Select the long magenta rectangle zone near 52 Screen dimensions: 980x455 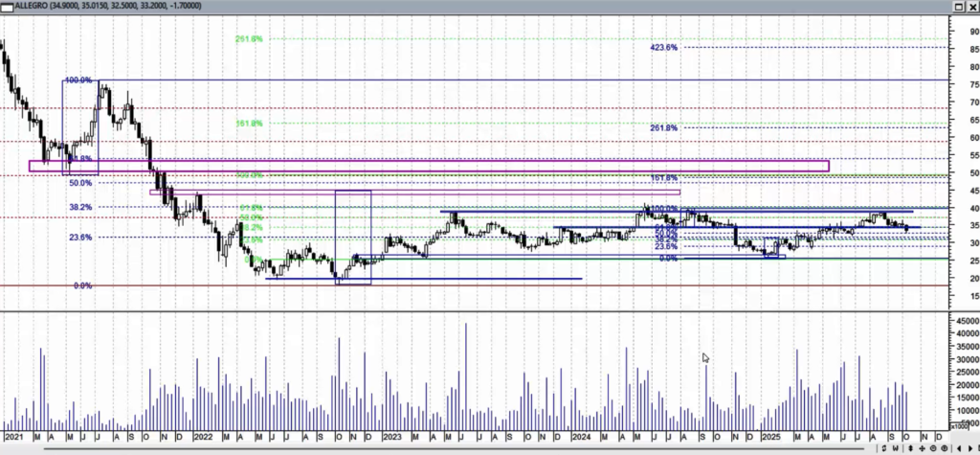click(x=429, y=166)
